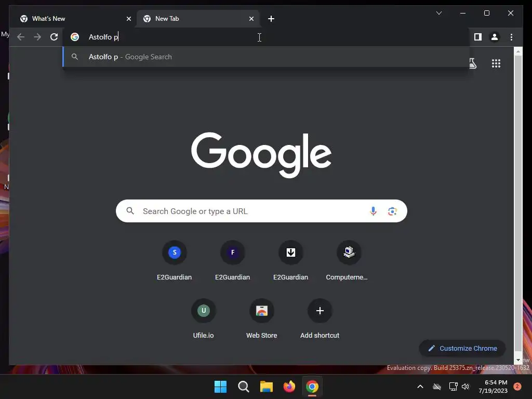Image resolution: width=532 pixels, height=399 pixels.
Task: Open the tab search dropdown chevron
Action: [438, 13]
